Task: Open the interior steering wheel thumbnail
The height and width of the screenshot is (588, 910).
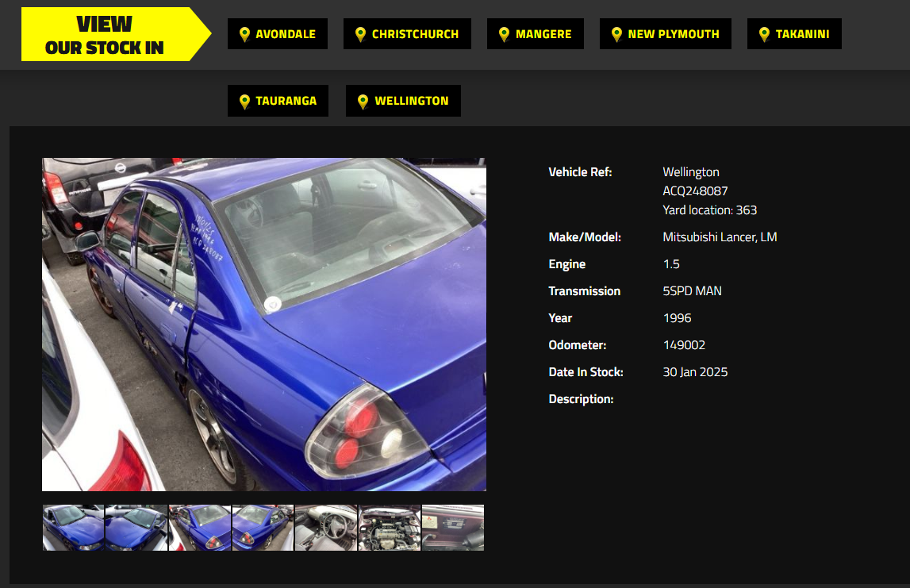Action: coord(326,528)
